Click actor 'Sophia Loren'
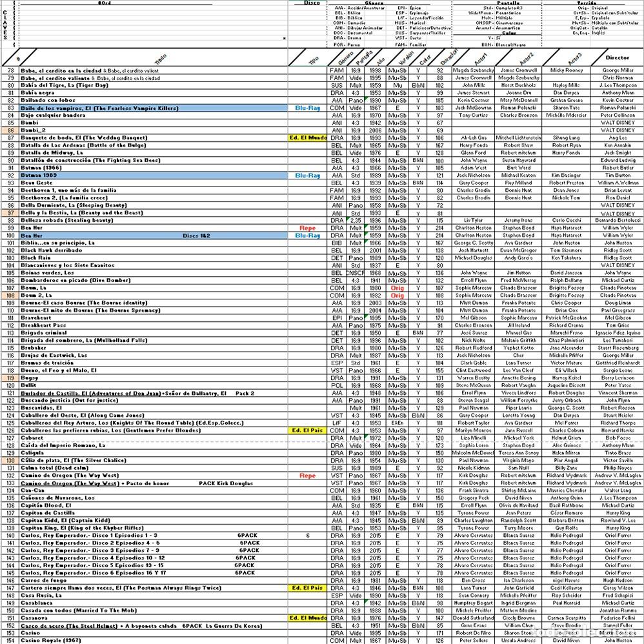Viewport: 644px width, 644px height. point(474,445)
